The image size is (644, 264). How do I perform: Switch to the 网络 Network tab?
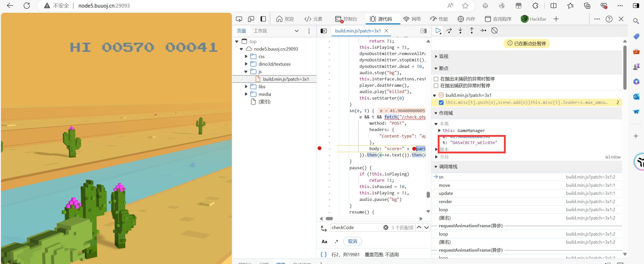coord(412,19)
